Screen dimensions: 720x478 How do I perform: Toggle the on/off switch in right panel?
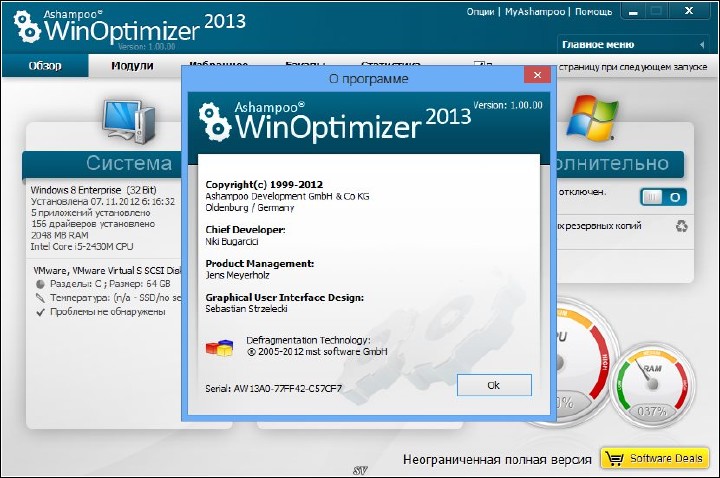(662, 197)
